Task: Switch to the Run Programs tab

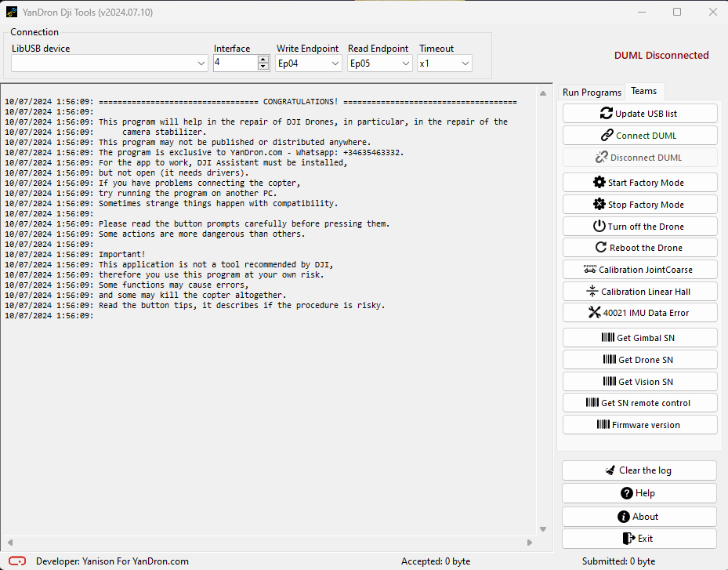Action: 592,93
